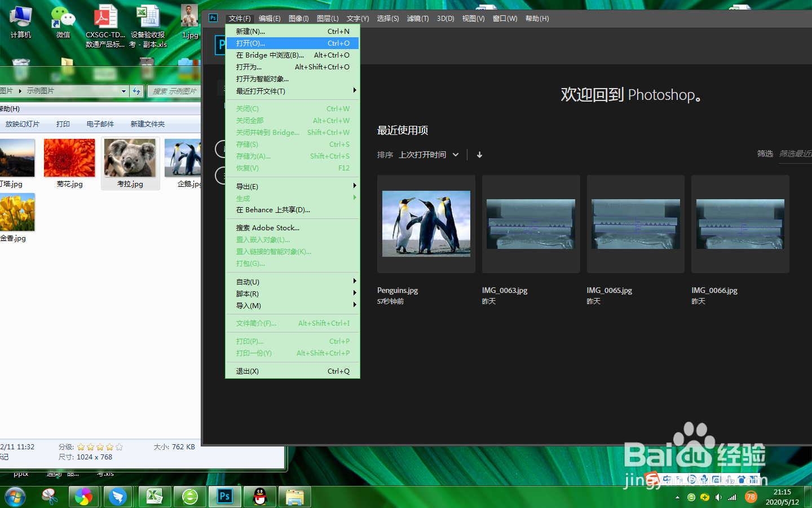Viewport: 812px width, 508px height.
Task: Select the 设备验收报考 副本.xls desktop file
Action: click(148, 25)
